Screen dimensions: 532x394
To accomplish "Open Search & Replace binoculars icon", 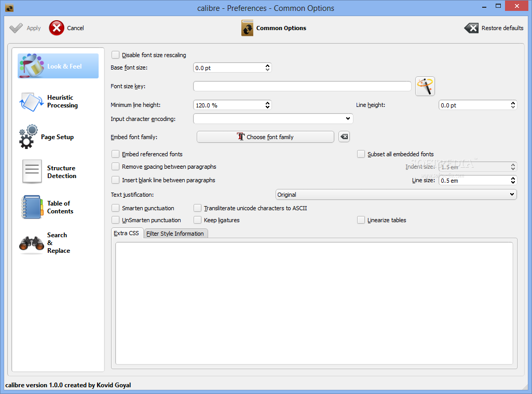I will [32, 244].
